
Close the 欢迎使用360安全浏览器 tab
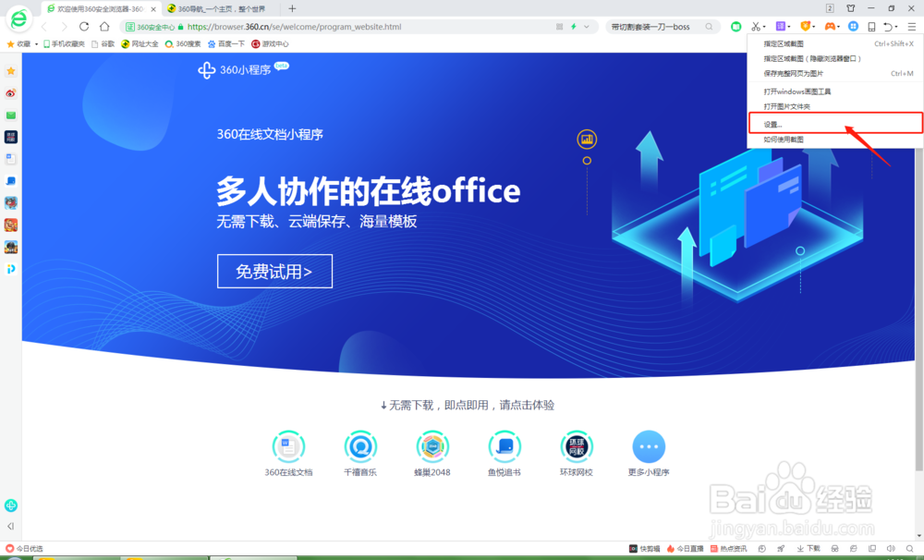click(x=153, y=9)
